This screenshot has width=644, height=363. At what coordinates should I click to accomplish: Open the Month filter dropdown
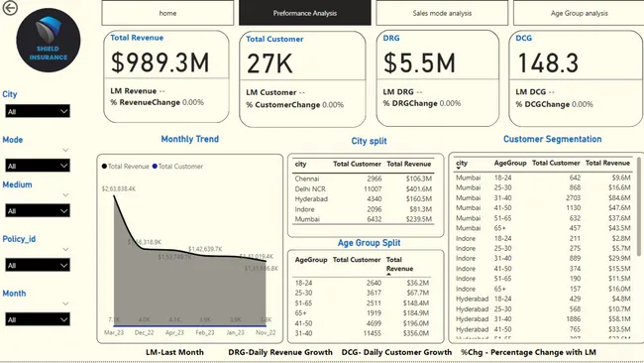pyautogui.click(x=38, y=319)
